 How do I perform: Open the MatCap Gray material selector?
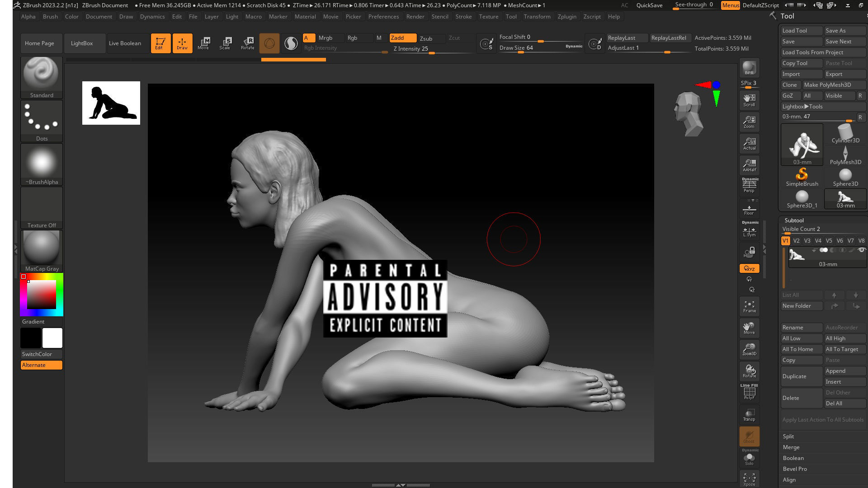pos(42,251)
